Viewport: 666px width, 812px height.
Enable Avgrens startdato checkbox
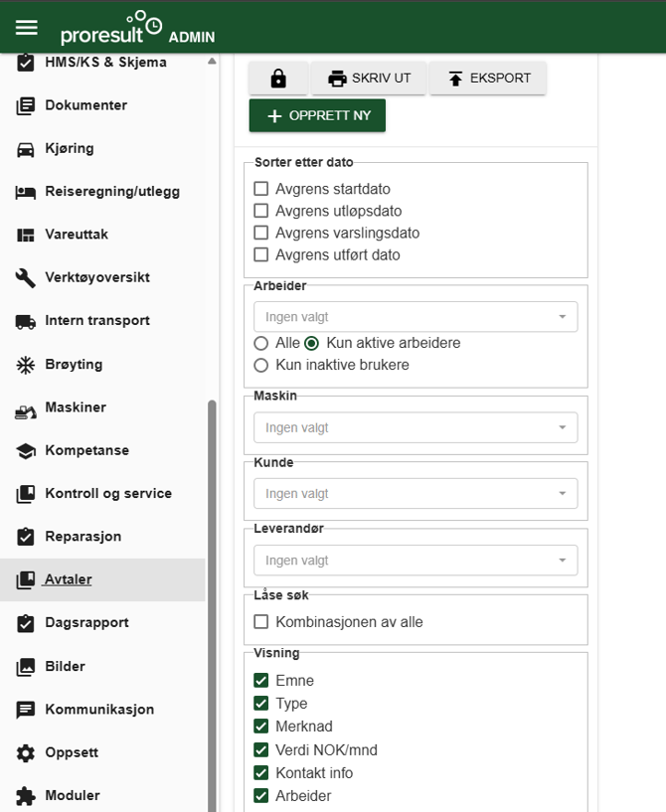click(261, 189)
